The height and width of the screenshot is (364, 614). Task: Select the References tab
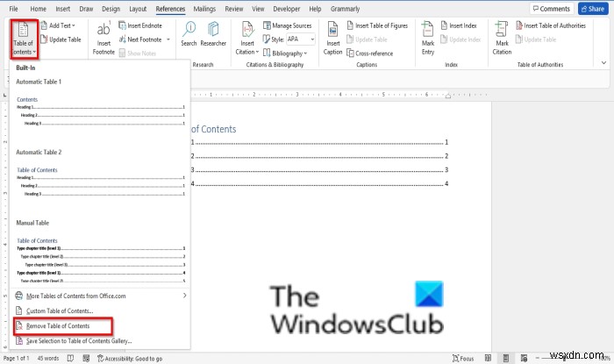click(170, 9)
